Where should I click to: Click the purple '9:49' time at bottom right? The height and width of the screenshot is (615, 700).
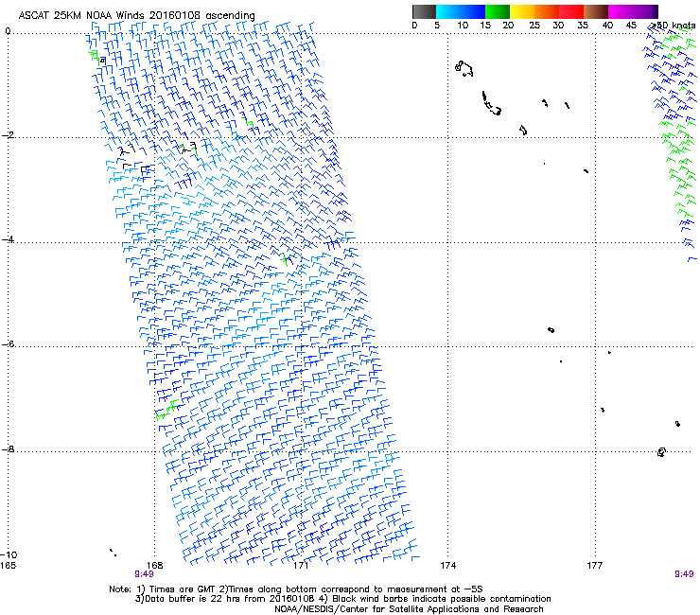(x=684, y=574)
